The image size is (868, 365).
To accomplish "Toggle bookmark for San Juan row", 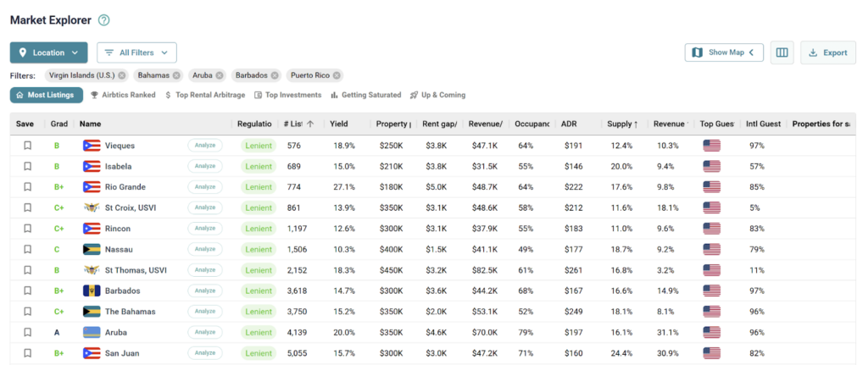I will pyautogui.click(x=27, y=353).
